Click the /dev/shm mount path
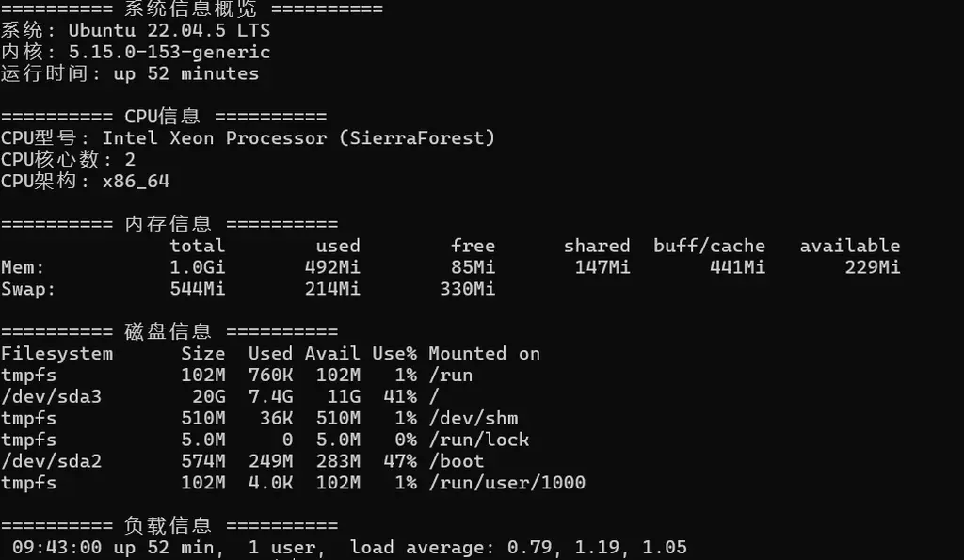 coord(474,418)
